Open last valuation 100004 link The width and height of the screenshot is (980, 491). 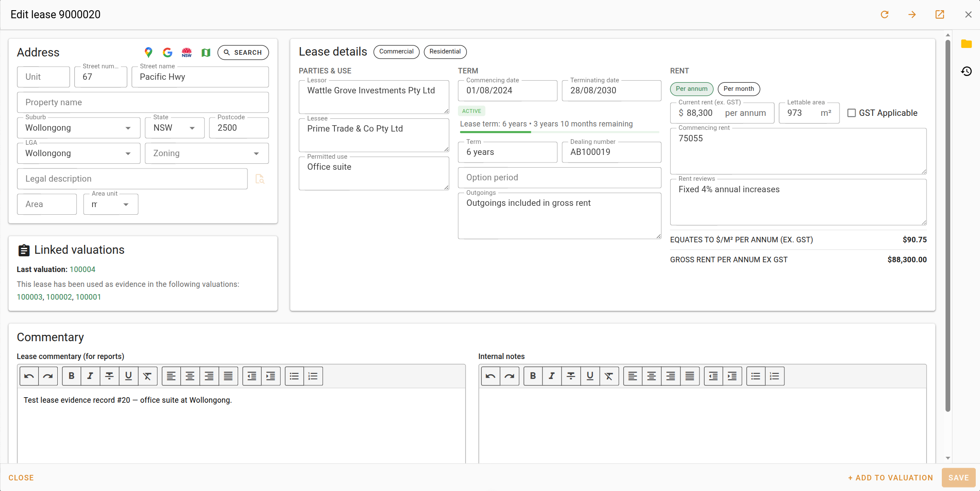click(x=82, y=269)
